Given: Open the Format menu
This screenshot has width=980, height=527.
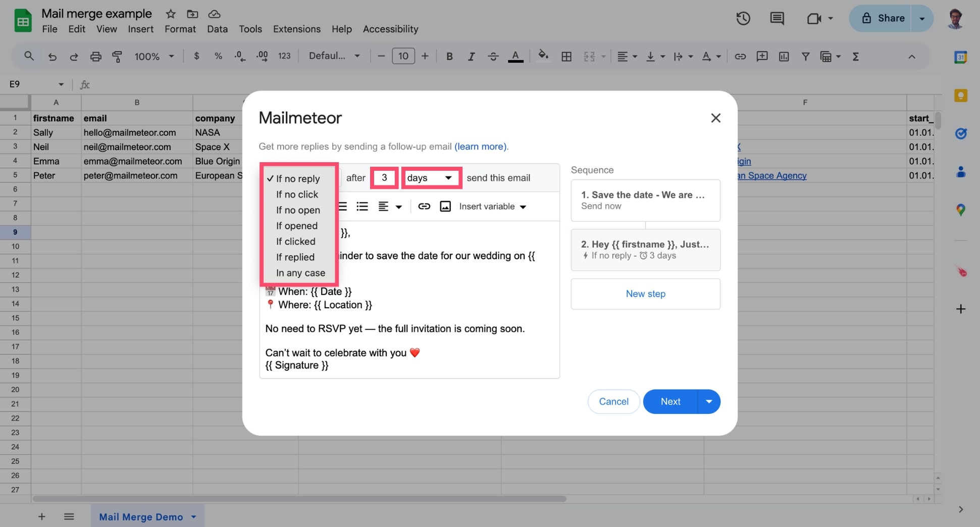Looking at the screenshot, I should click(x=180, y=29).
